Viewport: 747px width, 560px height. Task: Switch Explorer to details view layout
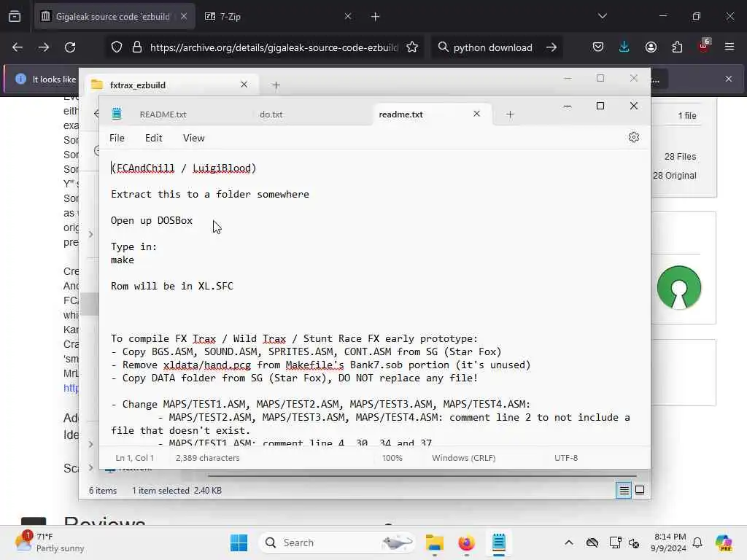pos(624,490)
